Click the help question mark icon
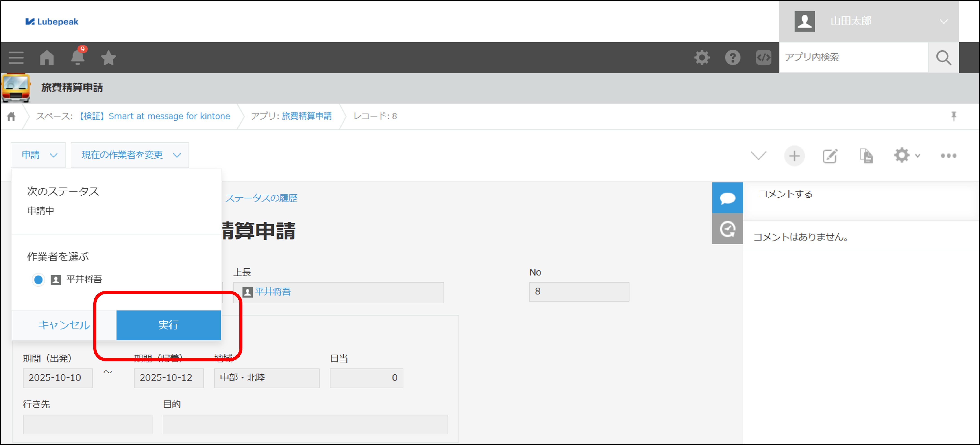Screen dimensions: 980x445 tap(732, 57)
